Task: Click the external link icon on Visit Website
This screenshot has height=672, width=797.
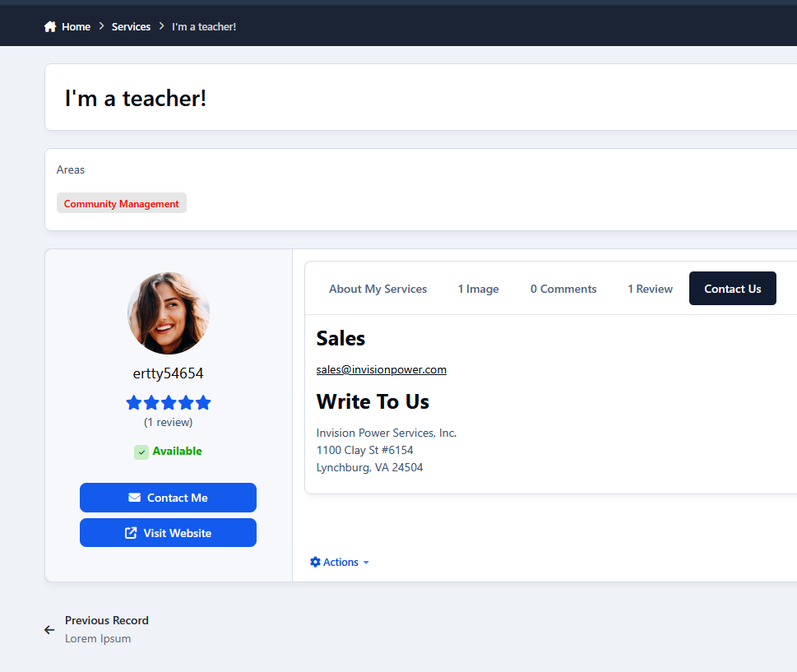Action: pyautogui.click(x=131, y=533)
